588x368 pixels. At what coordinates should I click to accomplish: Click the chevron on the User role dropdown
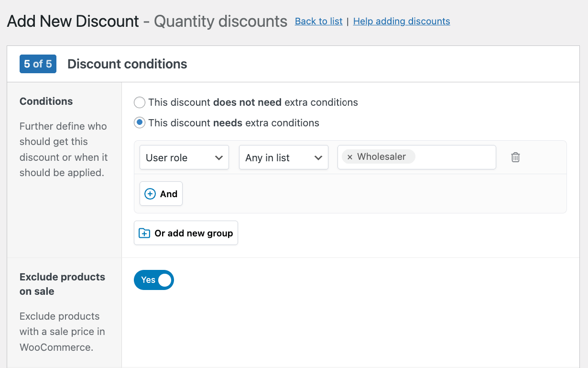[x=219, y=157]
